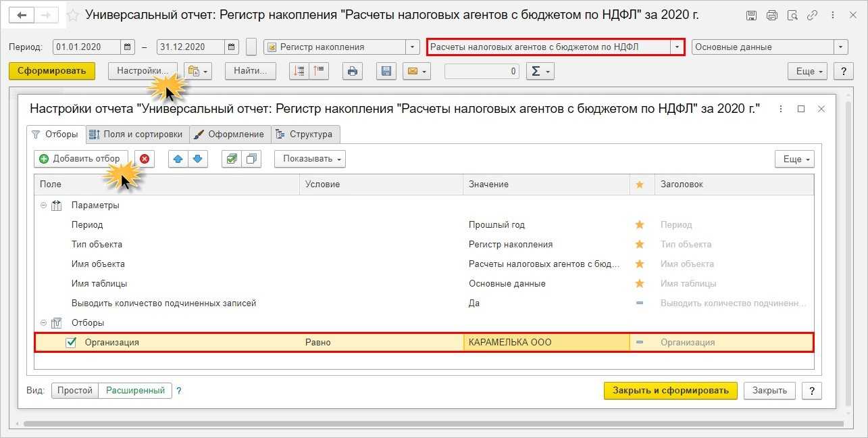868x438 pixels.
Task: Click Закрыть и сформировать button
Action: point(670,391)
